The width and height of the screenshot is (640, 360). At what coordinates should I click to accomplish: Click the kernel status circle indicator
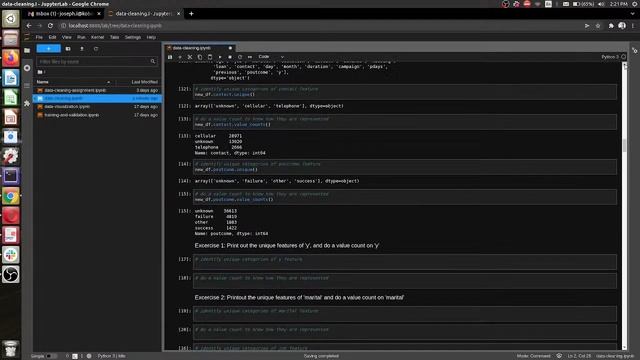point(623,57)
